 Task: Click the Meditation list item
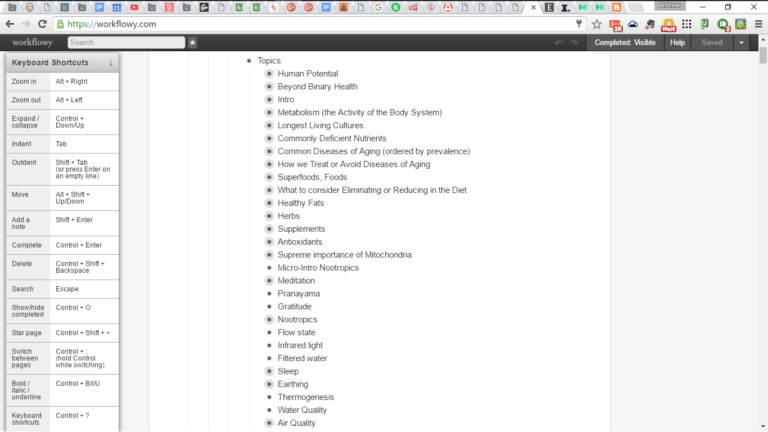click(297, 281)
